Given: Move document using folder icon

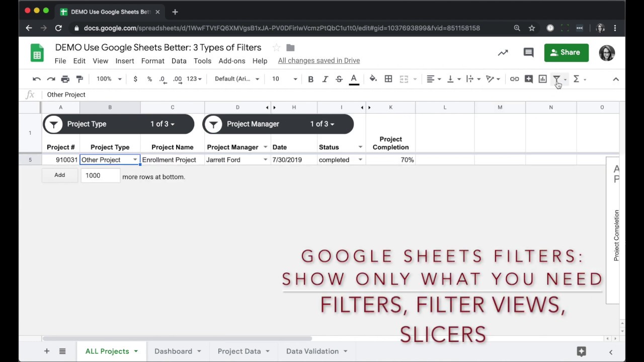Looking at the screenshot, I should 290,48.
